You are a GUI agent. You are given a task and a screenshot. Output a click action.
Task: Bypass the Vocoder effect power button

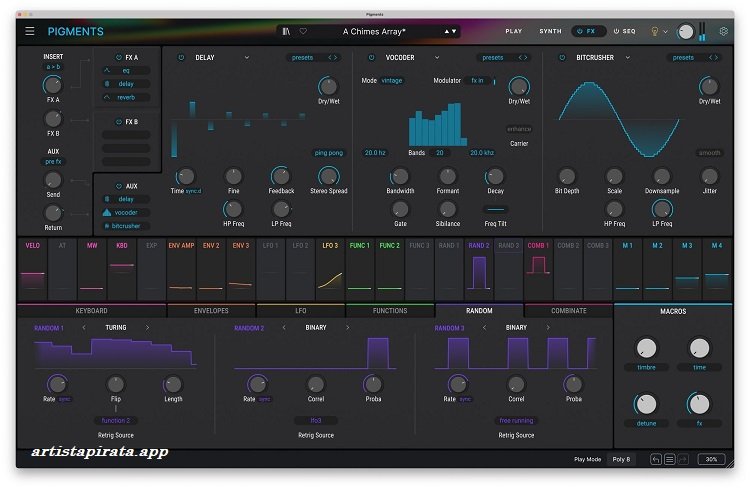371,57
